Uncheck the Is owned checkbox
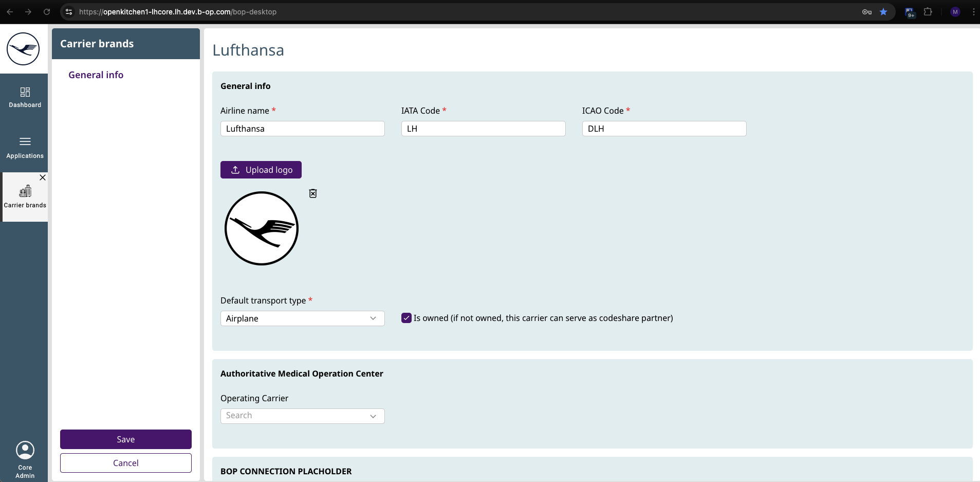This screenshot has width=980, height=482. 406,318
